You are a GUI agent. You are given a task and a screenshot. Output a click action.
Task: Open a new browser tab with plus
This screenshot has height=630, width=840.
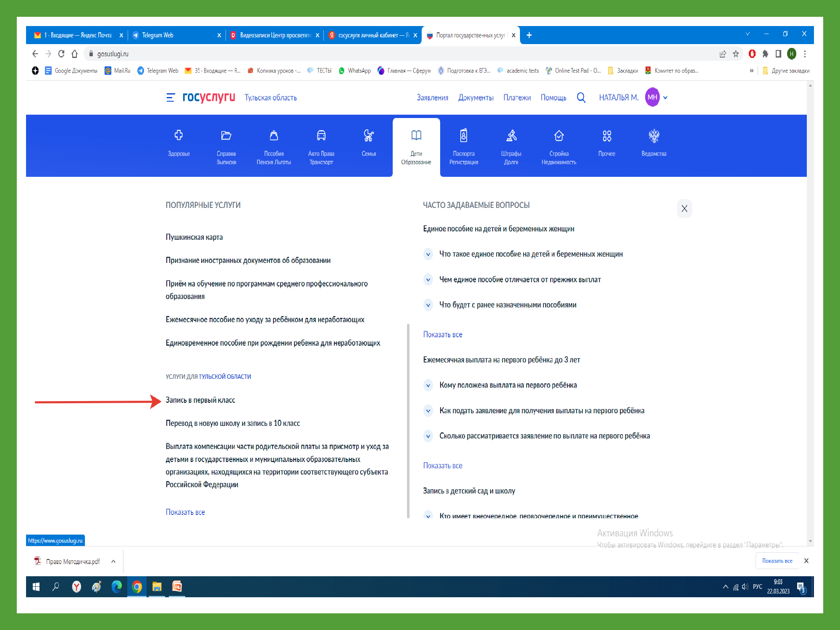[529, 35]
